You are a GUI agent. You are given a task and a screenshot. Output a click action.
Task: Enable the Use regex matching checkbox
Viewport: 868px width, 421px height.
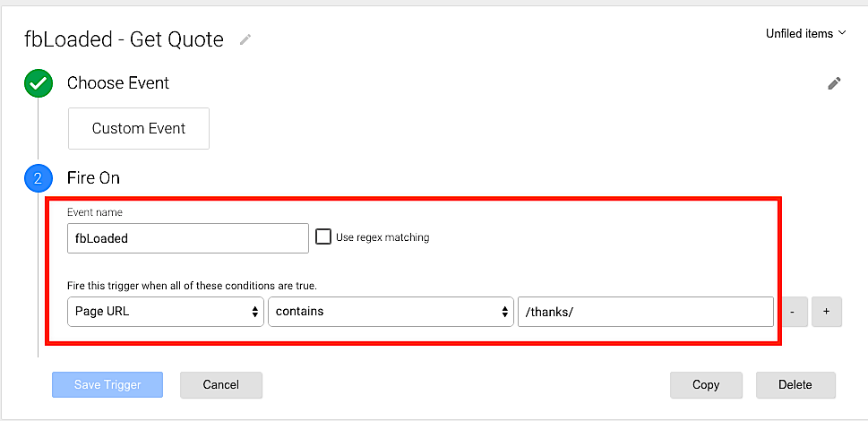(323, 238)
